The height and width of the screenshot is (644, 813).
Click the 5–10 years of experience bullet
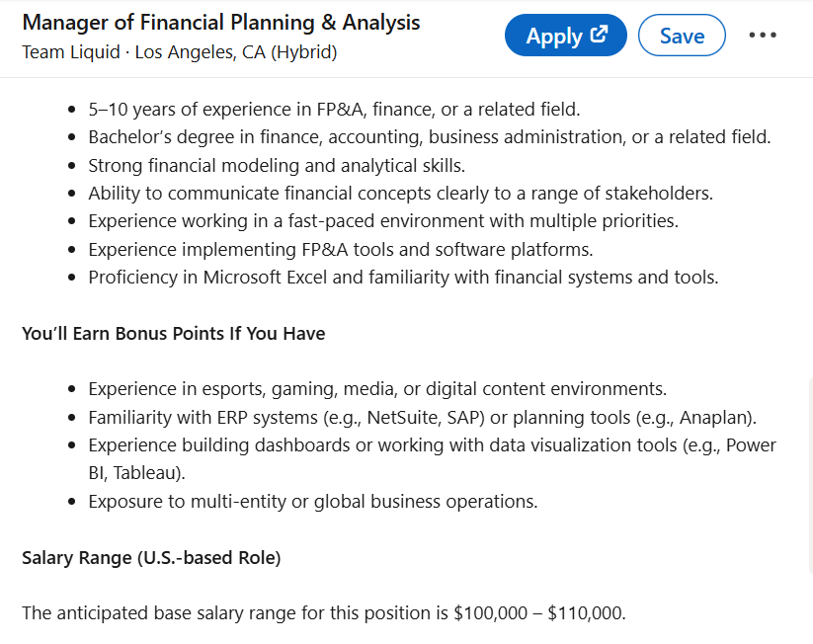(334, 110)
